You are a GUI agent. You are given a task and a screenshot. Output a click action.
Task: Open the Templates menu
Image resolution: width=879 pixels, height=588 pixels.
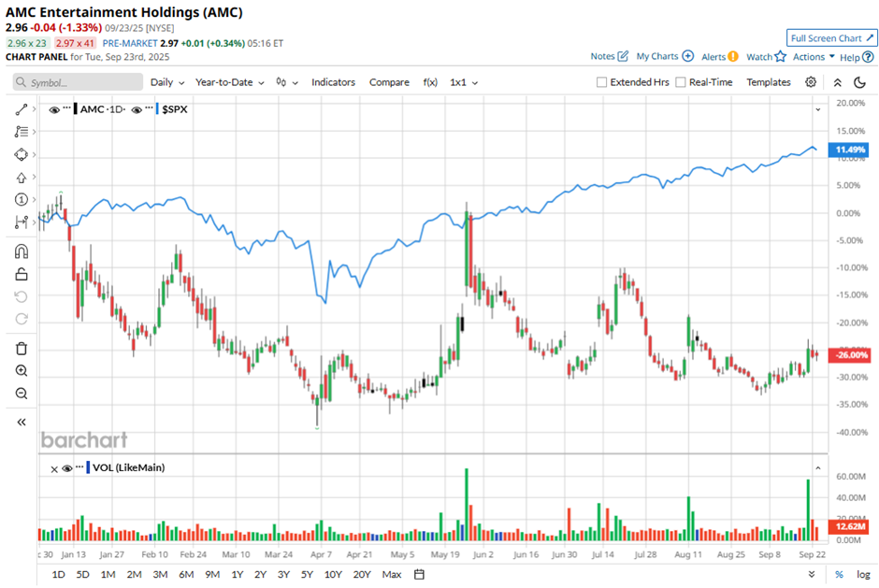tap(769, 82)
